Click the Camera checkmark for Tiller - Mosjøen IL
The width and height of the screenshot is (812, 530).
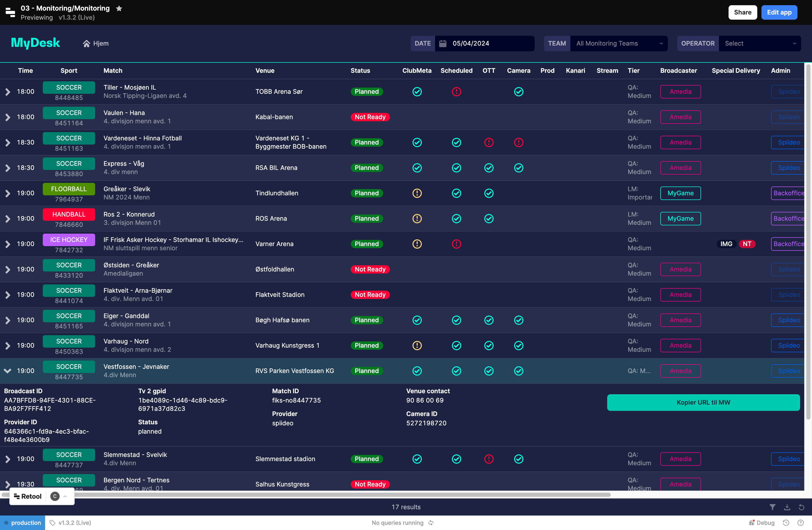pos(519,92)
